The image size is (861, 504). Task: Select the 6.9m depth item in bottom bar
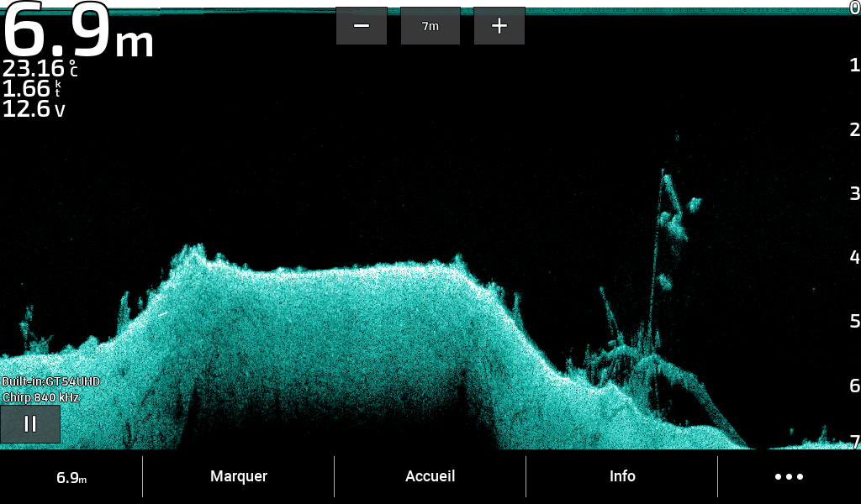point(71,478)
